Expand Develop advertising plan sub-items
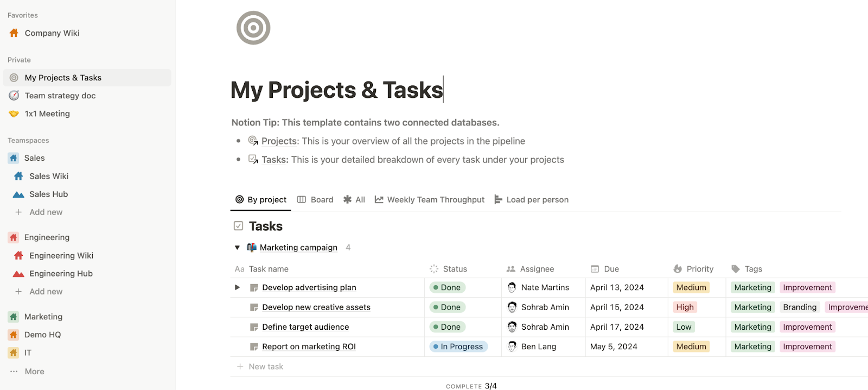 (237, 287)
